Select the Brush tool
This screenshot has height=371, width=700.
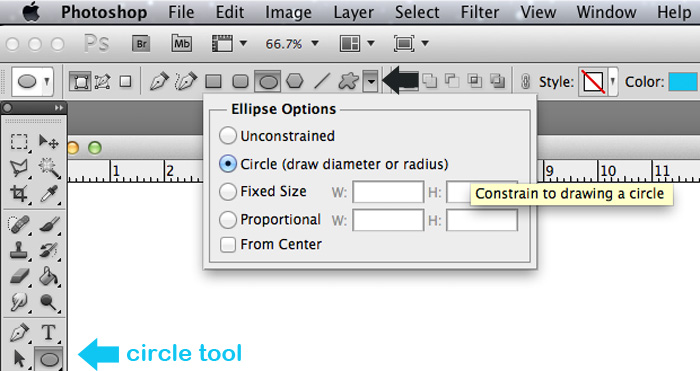pyautogui.click(x=48, y=224)
